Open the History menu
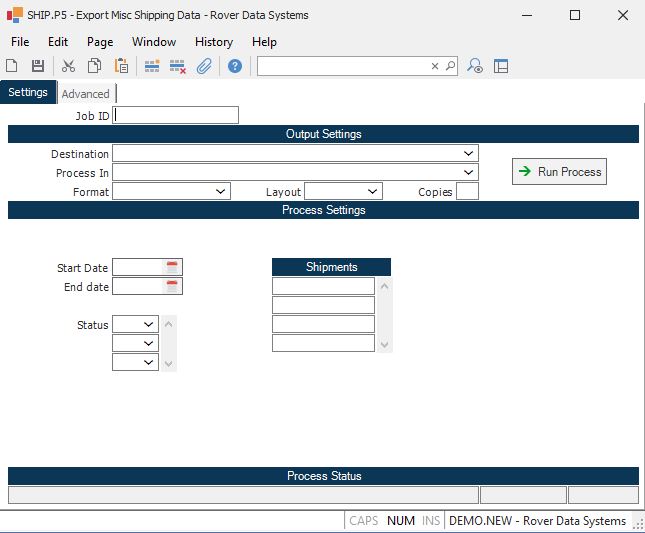This screenshot has width=645, height=533. pyautogui.click(x=214, y=42)
